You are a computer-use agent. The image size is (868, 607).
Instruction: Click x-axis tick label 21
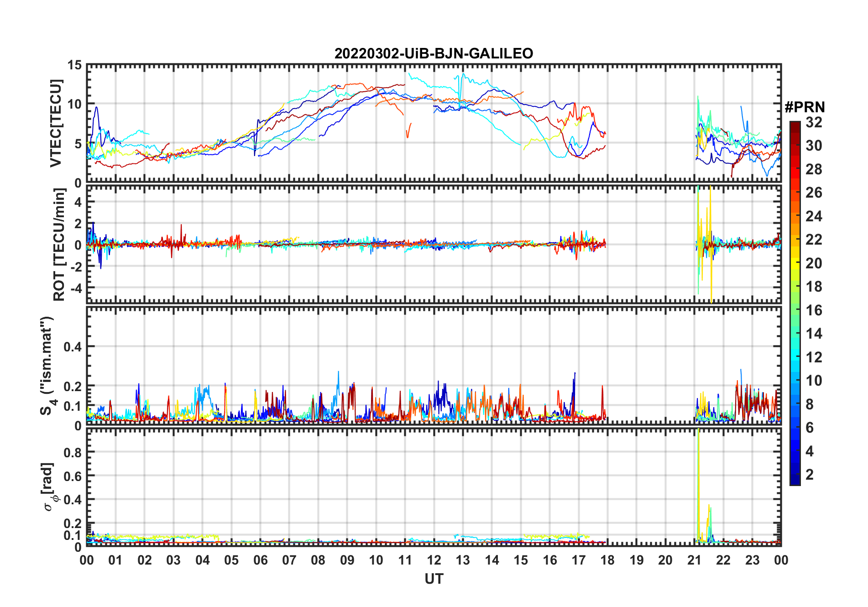click(x=694, y=560)
